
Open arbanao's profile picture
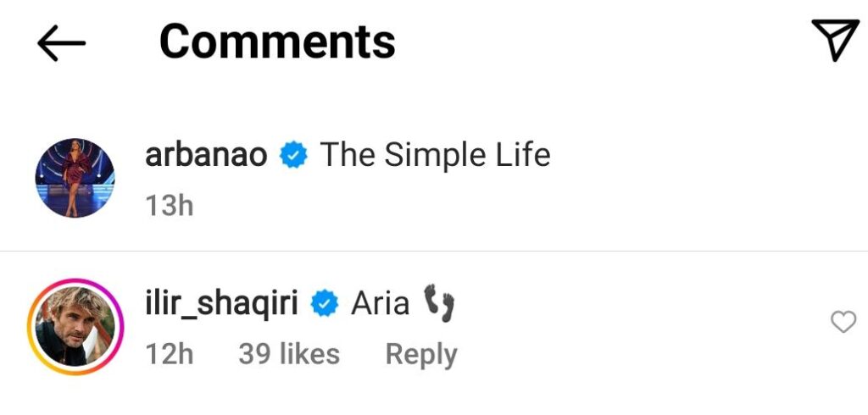tap(75, 178)
